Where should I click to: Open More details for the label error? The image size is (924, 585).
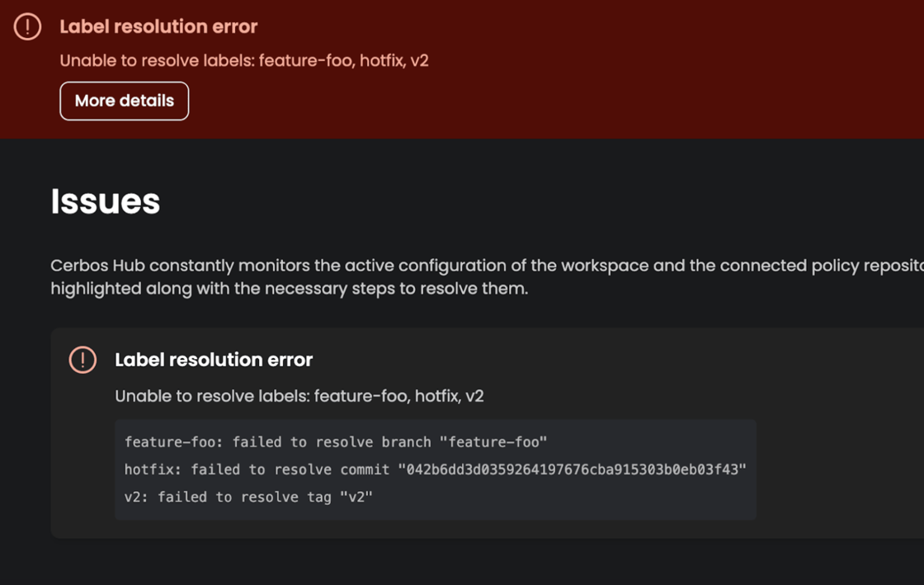pos(125,101)
